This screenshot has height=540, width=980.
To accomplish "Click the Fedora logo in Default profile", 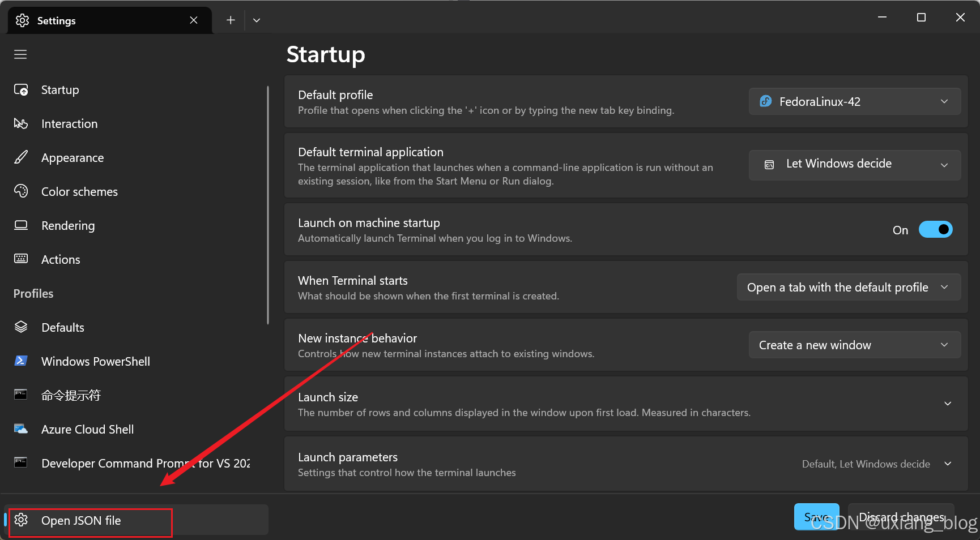I will 766,101.
